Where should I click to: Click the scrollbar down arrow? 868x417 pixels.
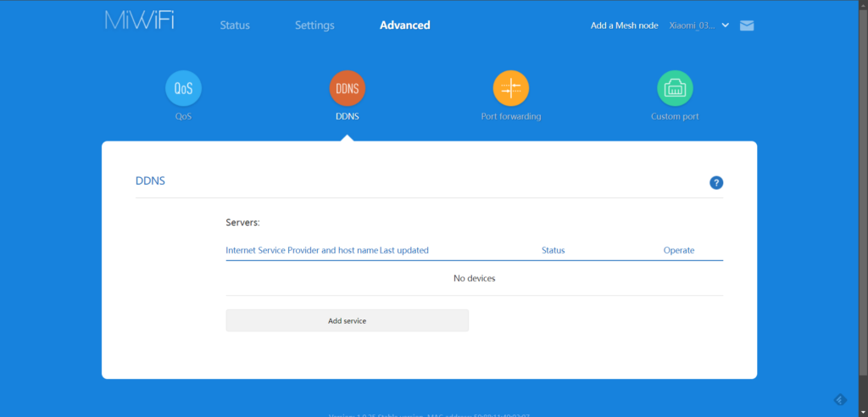tap(862, 412)
